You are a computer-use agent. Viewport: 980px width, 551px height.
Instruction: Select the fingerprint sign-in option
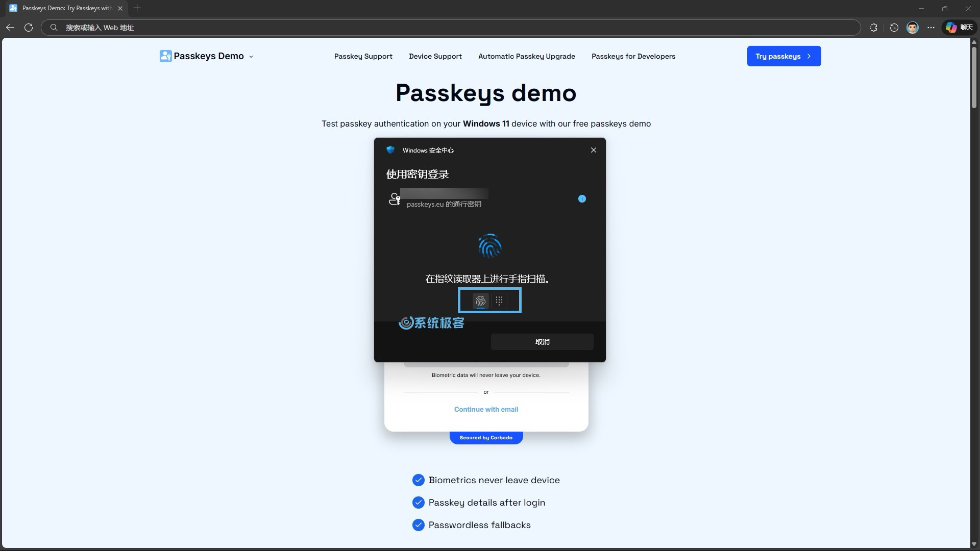[480, 301]
